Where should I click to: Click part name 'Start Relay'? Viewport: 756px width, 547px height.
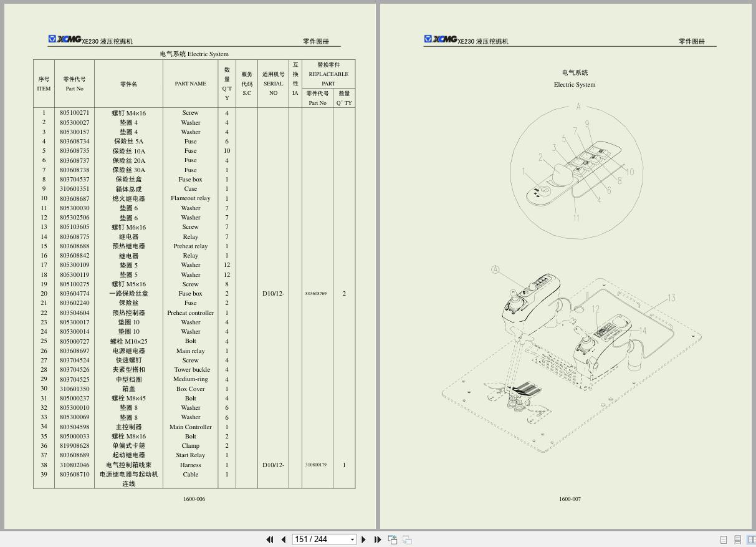190,455
